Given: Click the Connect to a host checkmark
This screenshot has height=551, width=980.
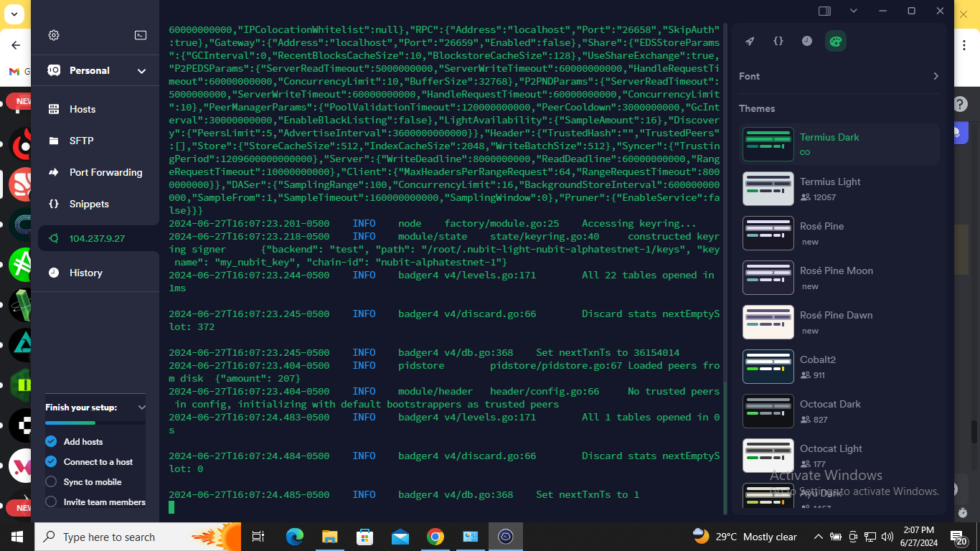Looking at the screenshot, I should [x=51, y=462].
